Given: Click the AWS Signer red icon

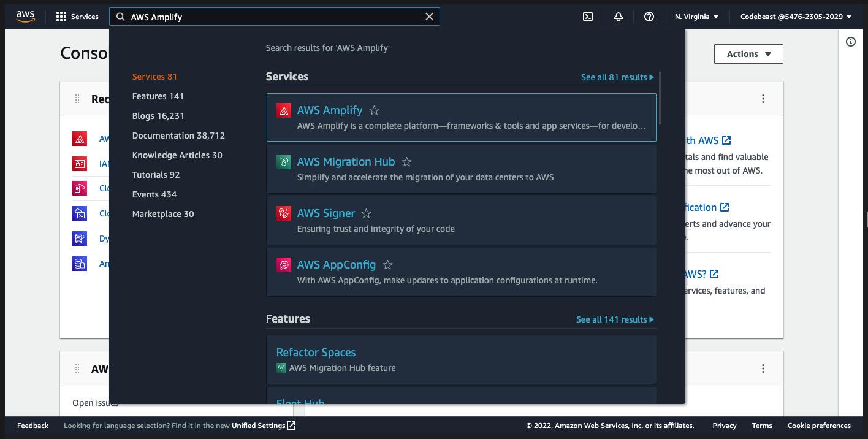Looking at the screenshot, I should tap(283, 213).
